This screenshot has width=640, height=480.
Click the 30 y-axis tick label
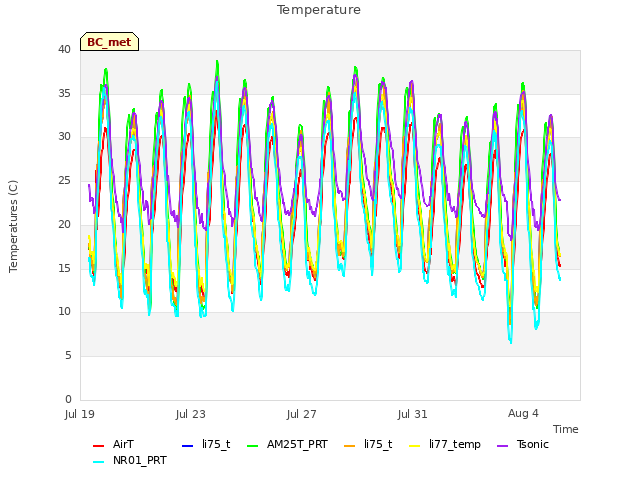(x=64, y=137)
